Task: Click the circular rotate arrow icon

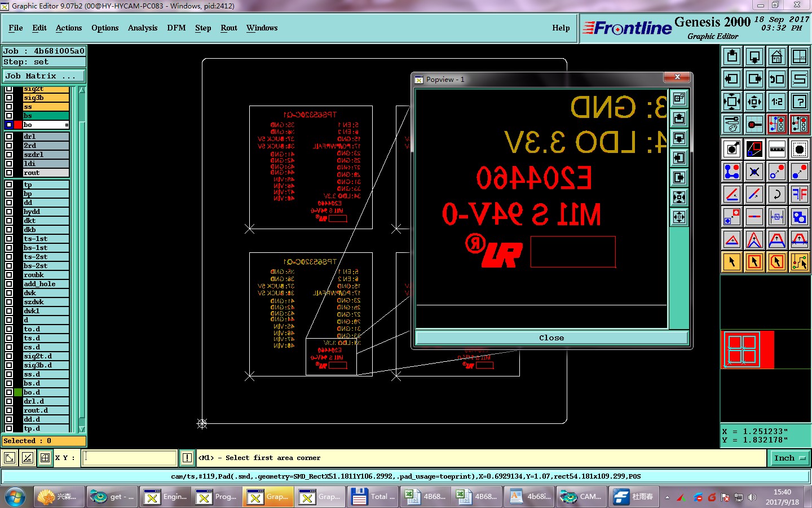Action: point(777,194)
